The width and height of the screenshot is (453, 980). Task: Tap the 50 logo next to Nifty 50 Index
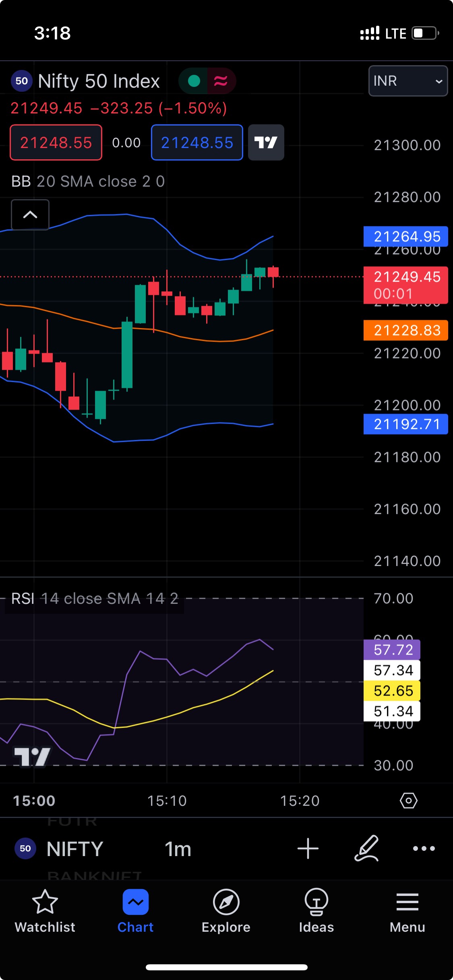22,81
